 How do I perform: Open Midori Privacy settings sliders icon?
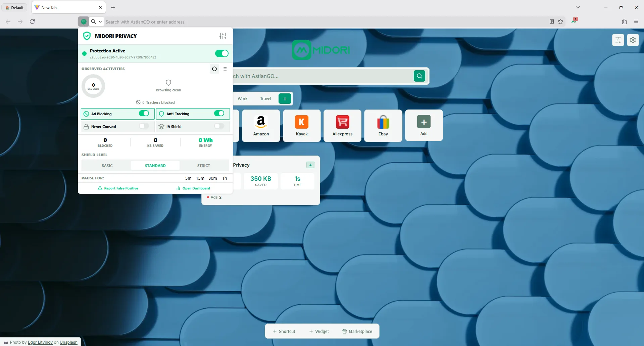click(x=223, y=36)
